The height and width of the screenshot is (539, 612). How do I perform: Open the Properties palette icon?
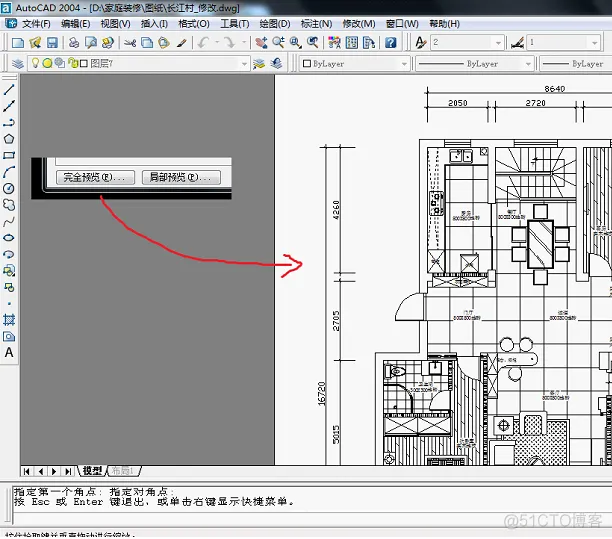click(x=334, y=43)
